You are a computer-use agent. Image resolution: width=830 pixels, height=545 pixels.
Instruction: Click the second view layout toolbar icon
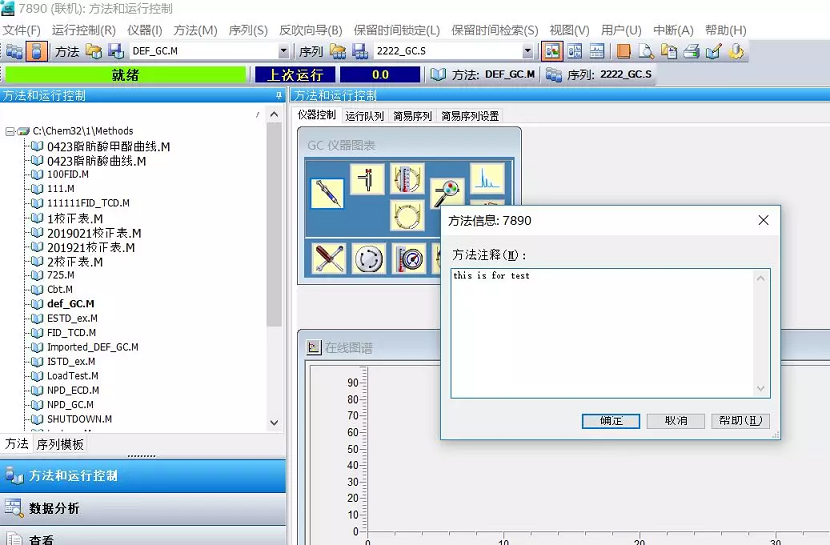coord(574,51)
